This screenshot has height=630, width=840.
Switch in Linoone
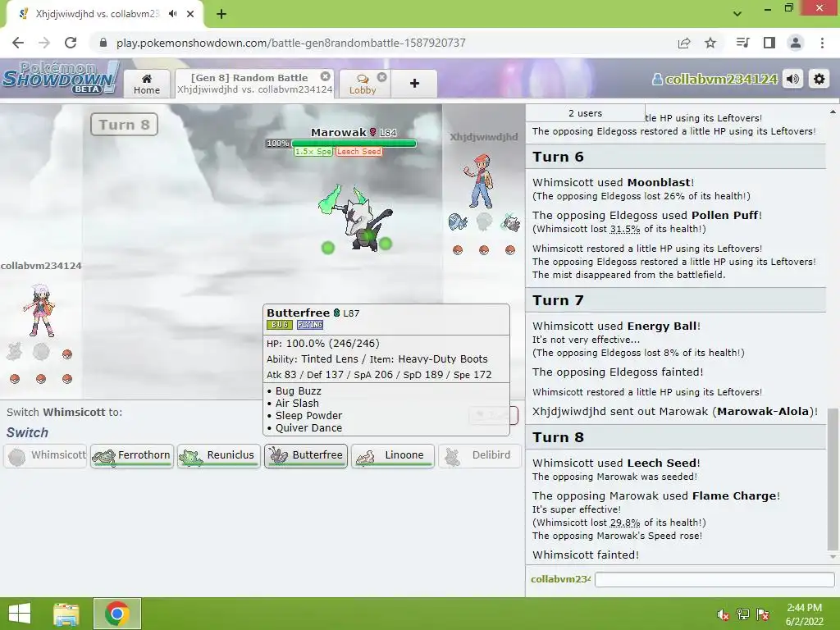393,456
